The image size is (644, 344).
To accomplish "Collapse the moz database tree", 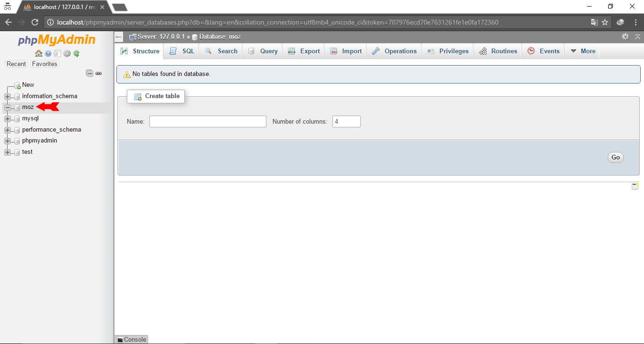I will click(x=7, y=107).
